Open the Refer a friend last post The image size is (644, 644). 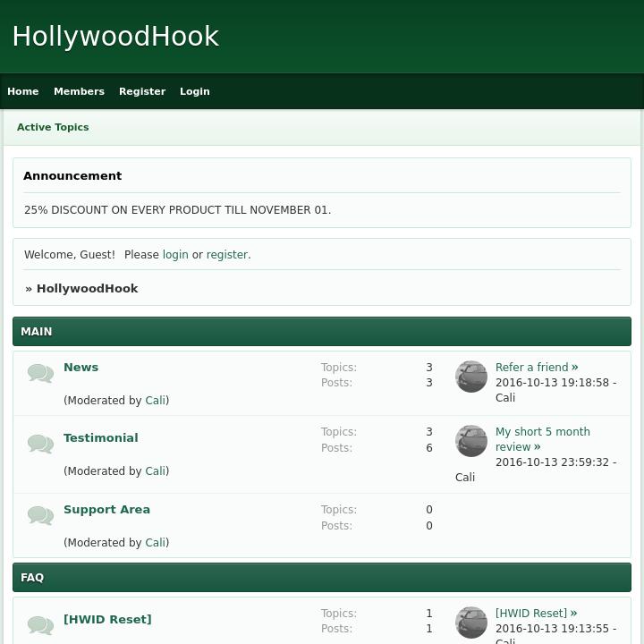(532, 368)
